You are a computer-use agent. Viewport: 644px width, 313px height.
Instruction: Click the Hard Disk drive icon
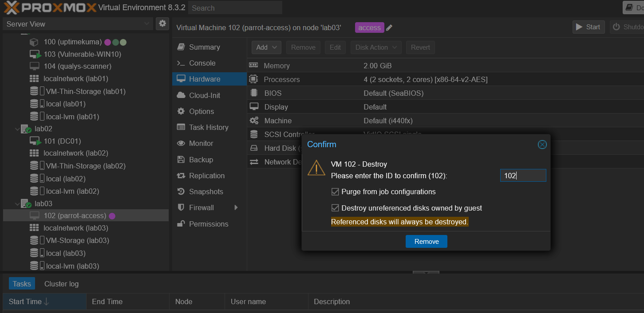254,148
